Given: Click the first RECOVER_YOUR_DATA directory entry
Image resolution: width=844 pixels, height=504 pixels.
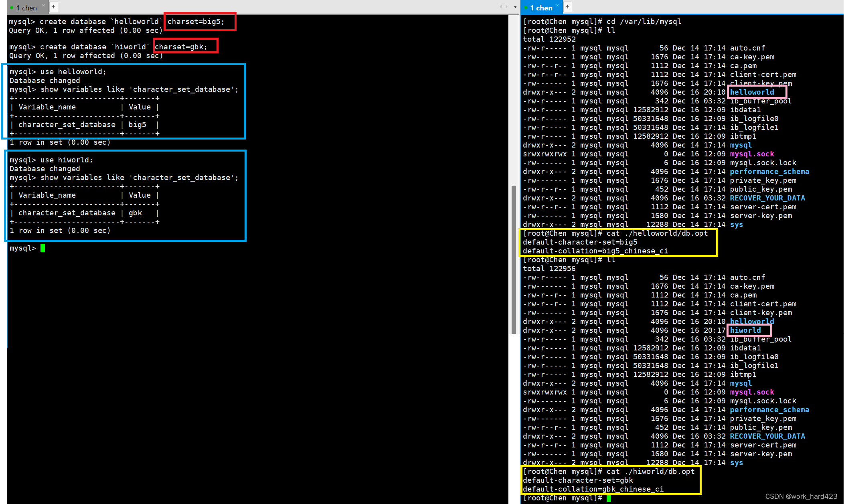Looking at the screenshot, I should click(767, 198).
